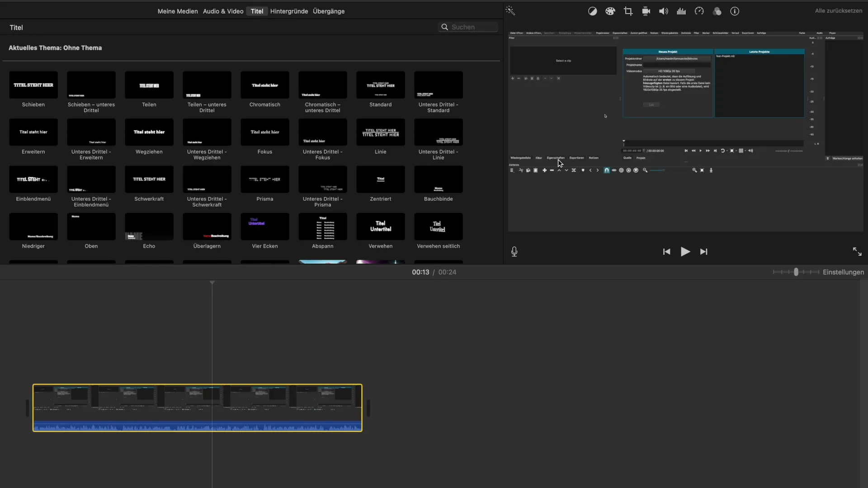Click the magic wand auto-enhance icon
Viewport: 868px width, 488px height.
510,11
